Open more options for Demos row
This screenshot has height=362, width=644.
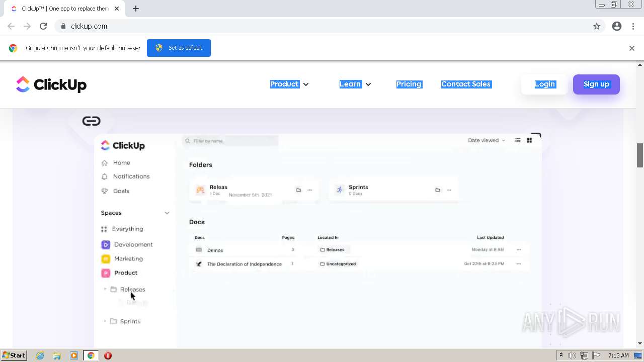point(519,250)
